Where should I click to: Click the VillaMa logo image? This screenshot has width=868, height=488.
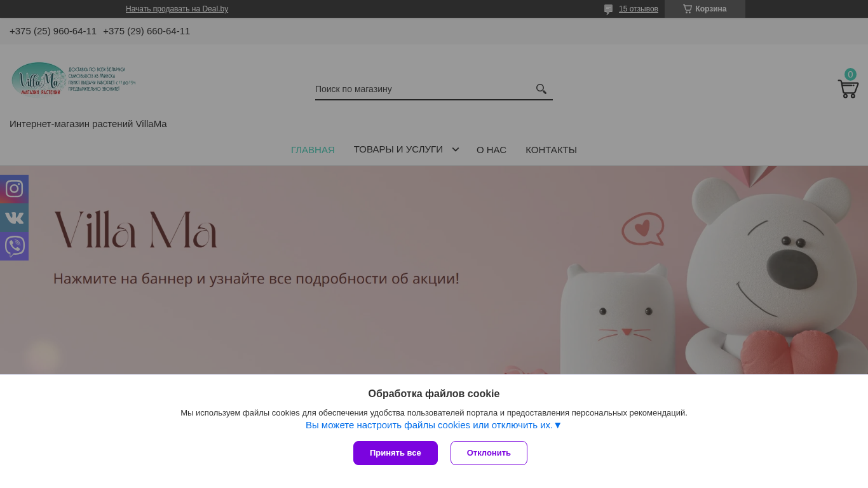74,79
